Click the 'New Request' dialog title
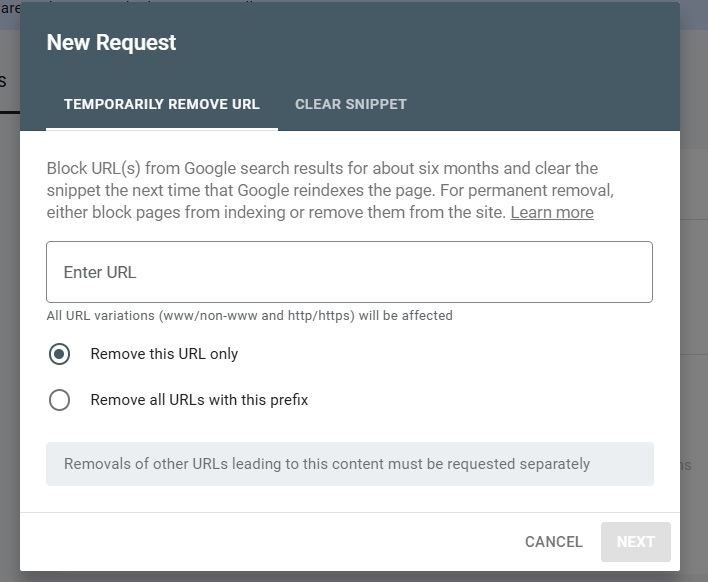Screen dimensions: 708x582 [111, 43]
